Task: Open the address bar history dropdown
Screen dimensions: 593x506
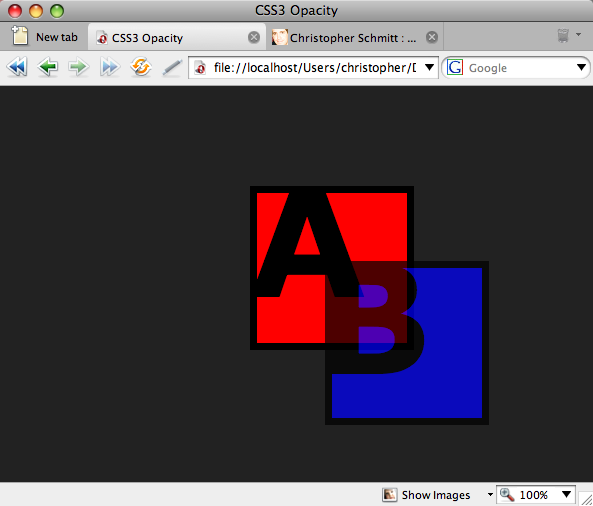Action: pos(429,67)
